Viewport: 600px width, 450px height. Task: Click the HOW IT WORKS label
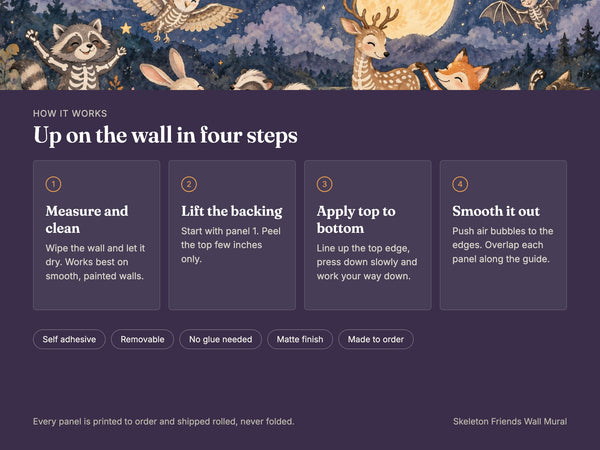pos(70,114)
